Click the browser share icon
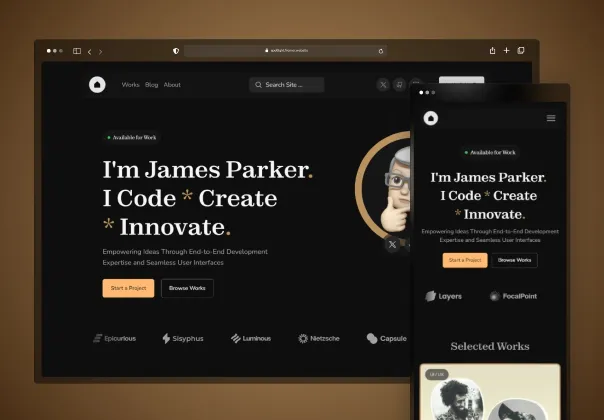This screenshot has height=420, width=604. click(492, 50)
